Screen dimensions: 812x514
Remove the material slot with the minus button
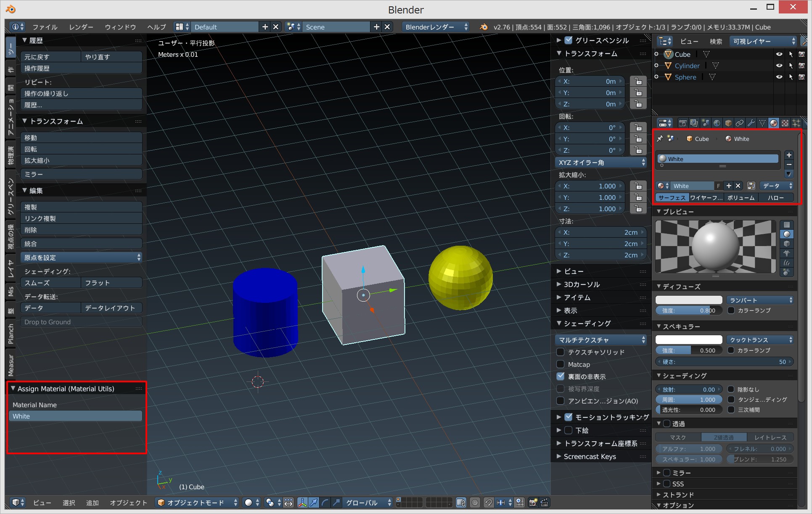point(789,164)
